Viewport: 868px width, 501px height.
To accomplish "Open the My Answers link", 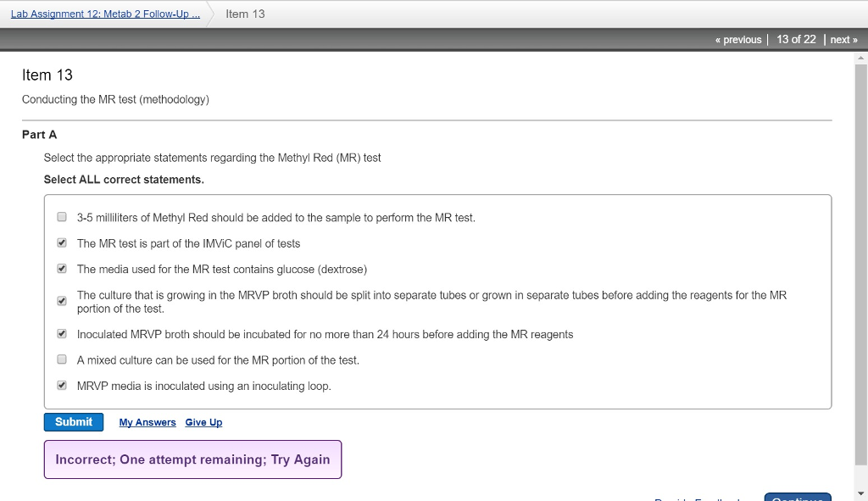I will click(147, 422).
